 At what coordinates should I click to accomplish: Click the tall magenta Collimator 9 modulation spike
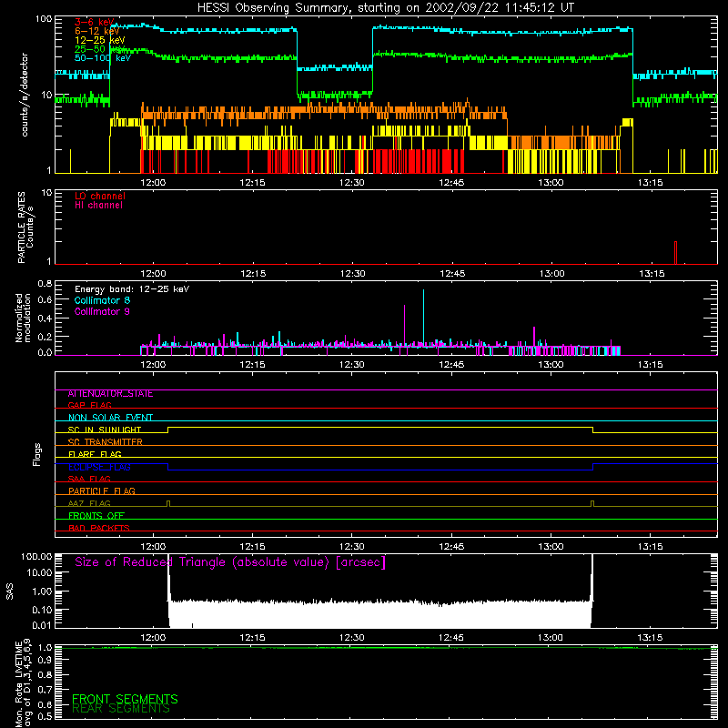point(404,326)
